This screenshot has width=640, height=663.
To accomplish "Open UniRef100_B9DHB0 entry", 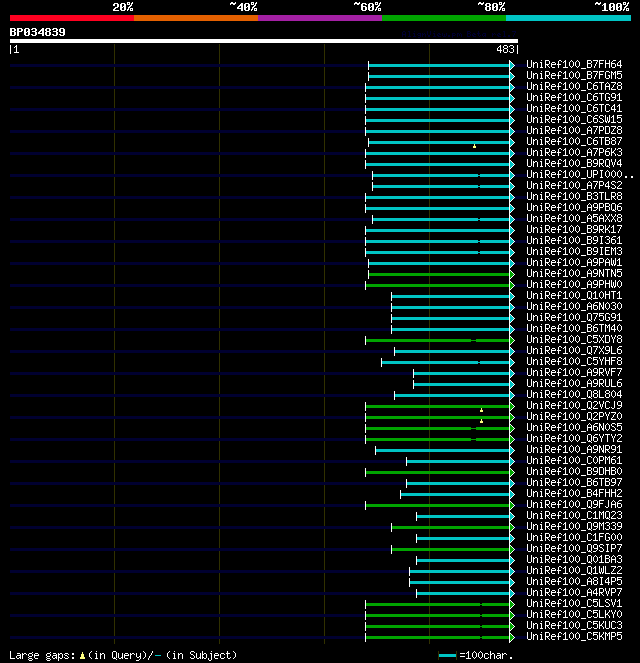I will click(x=574, y=471).
